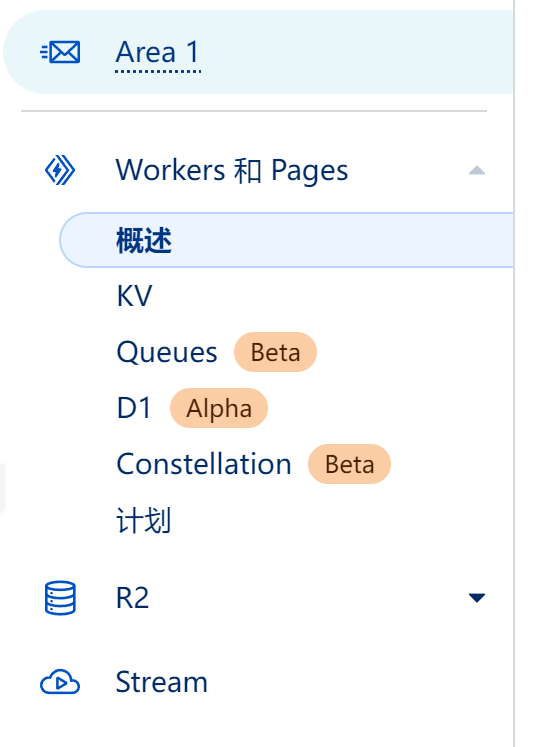
Task: Click the Beta badge beside Constellation
Action: point(350,464)
